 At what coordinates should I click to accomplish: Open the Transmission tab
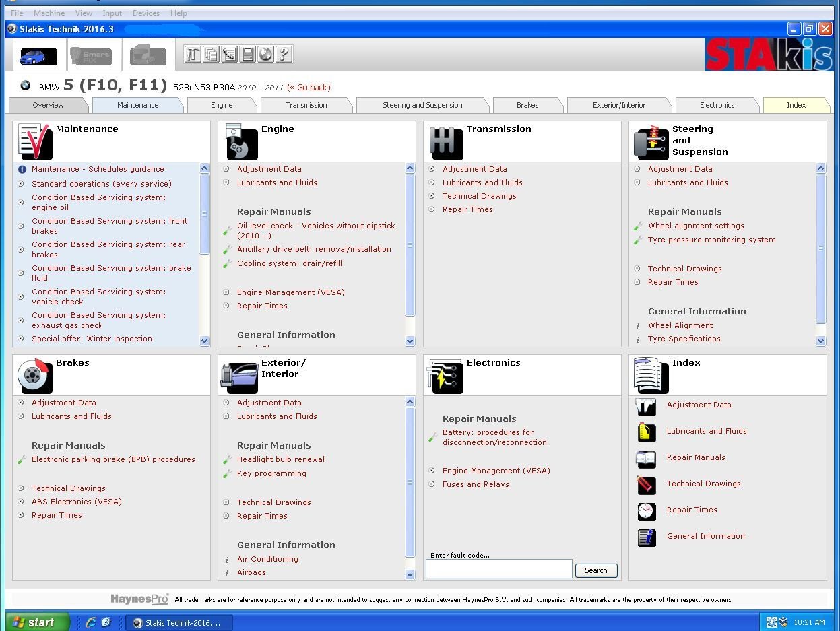pos(306,105)
